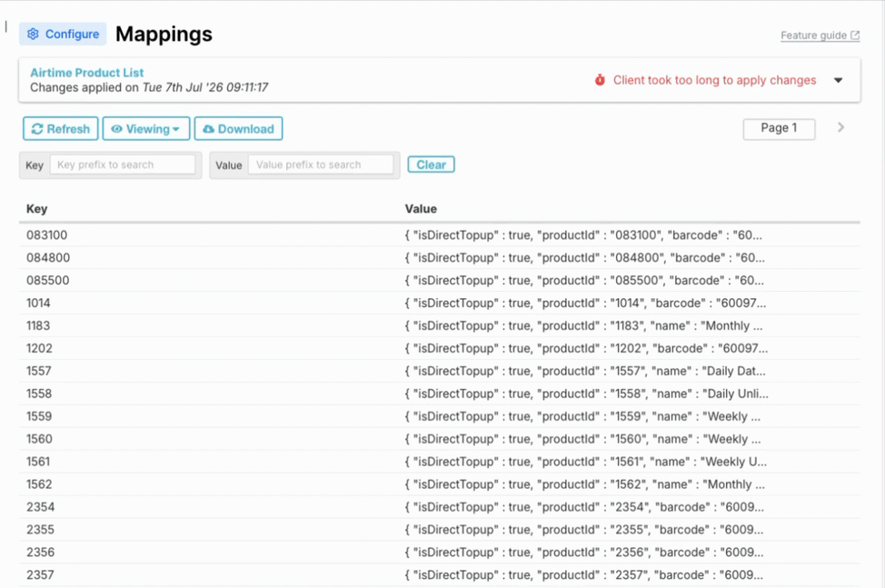
Task: Click the Value column header
Action: coord(421,209)
